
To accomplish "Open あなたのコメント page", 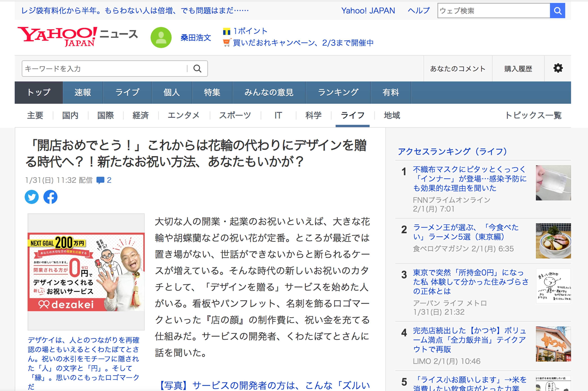I will click(458, 69).
